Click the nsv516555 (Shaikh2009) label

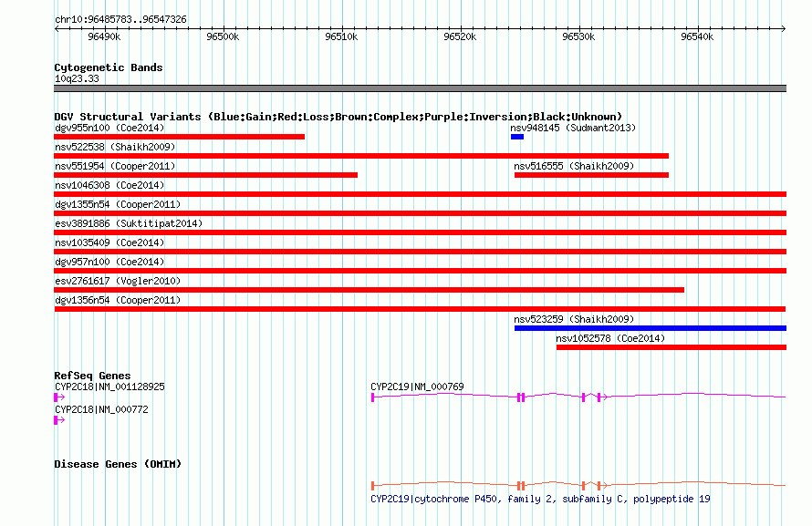(574, 166)
